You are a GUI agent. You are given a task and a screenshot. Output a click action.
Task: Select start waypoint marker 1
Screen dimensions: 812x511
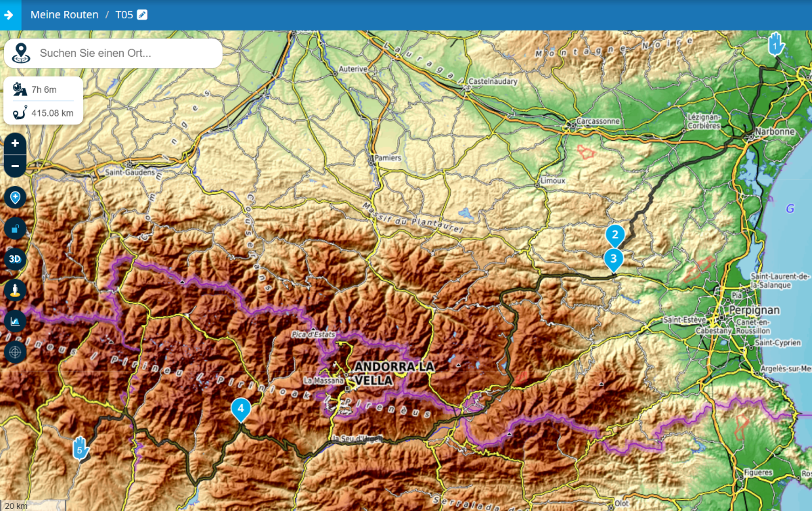(x=775, y=45)
